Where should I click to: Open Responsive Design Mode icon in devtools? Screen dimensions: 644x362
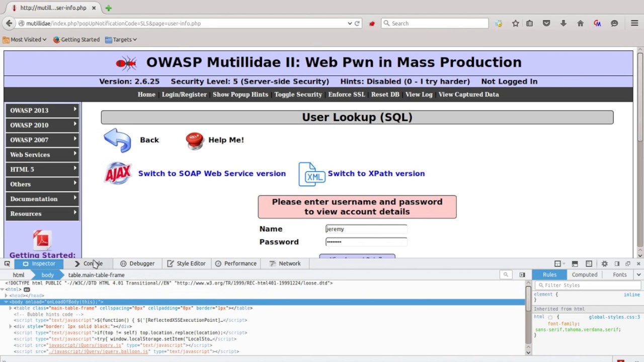(x=589, y=263)
